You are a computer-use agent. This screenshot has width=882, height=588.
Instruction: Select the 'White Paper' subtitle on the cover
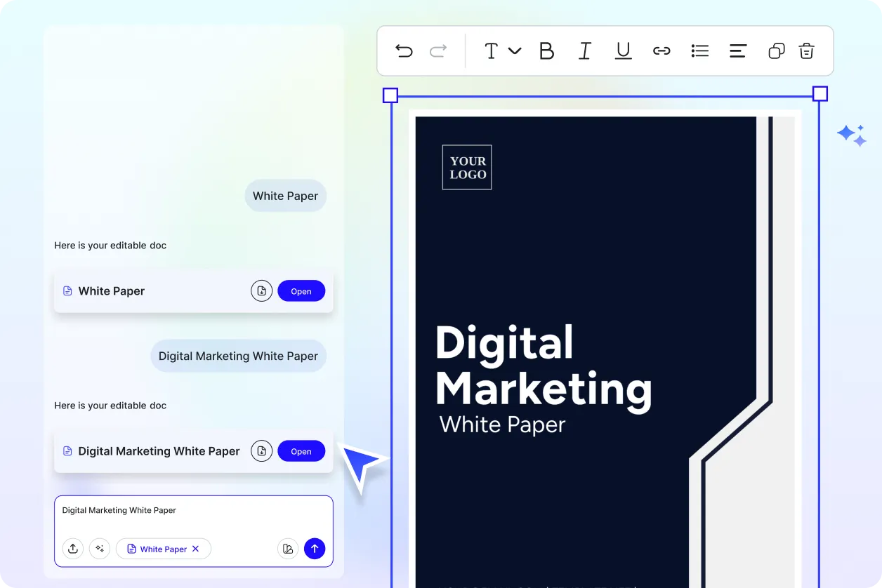pos(503,425)
